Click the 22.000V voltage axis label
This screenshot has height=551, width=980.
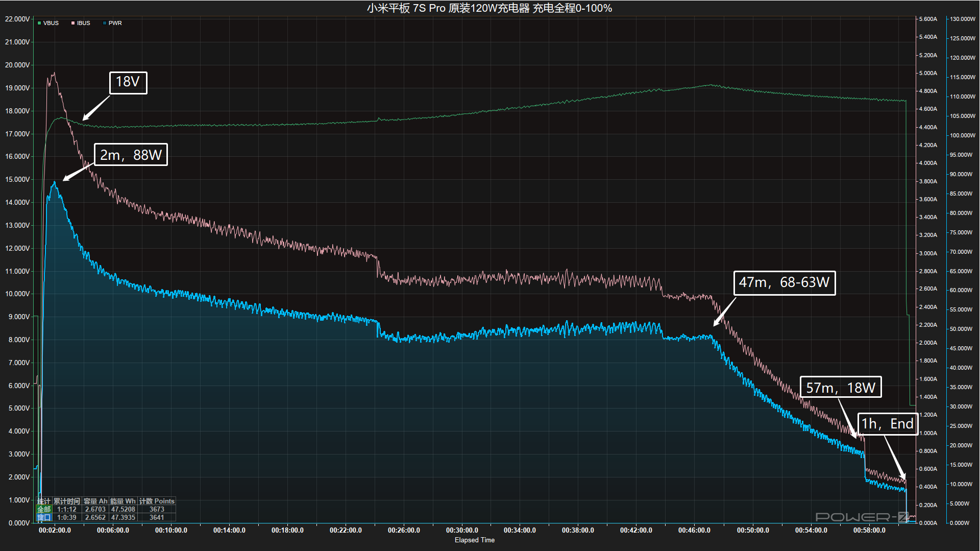point(17,19)
